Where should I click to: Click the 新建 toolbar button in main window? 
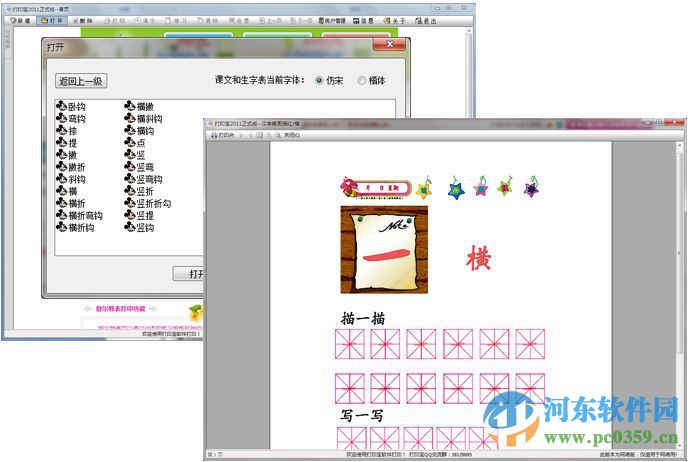click(21, 21)
